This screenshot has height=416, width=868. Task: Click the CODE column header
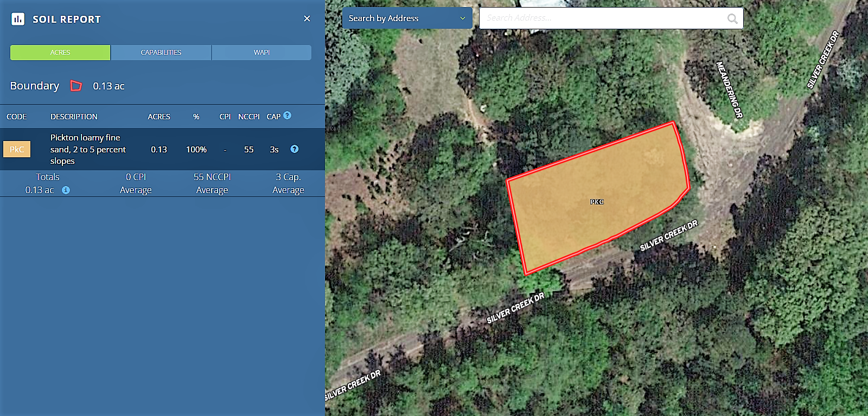17,117
